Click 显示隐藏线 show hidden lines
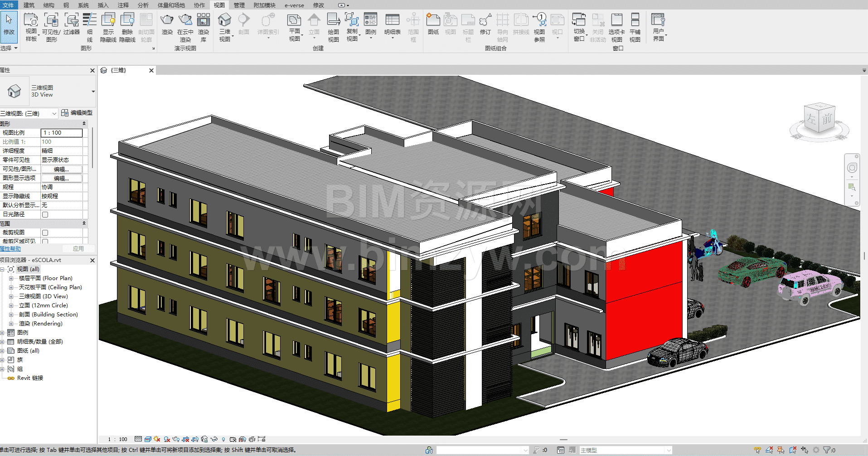Screen dimensions: 868x456 (108, 27)
